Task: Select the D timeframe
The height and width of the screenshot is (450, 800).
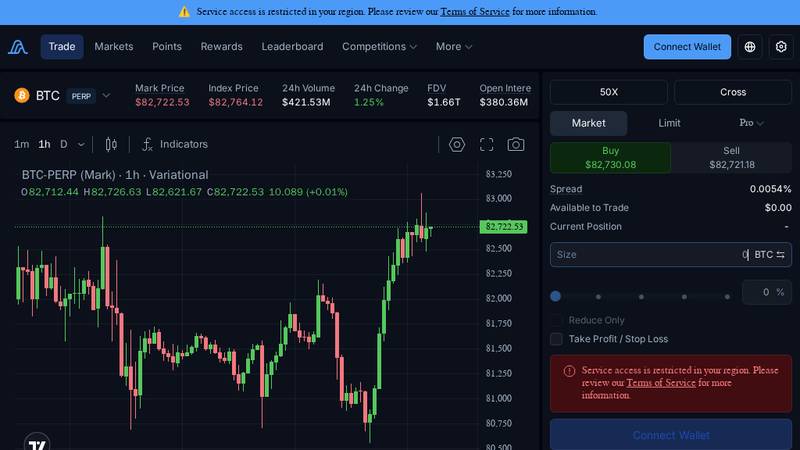Action: coord(64,144)
